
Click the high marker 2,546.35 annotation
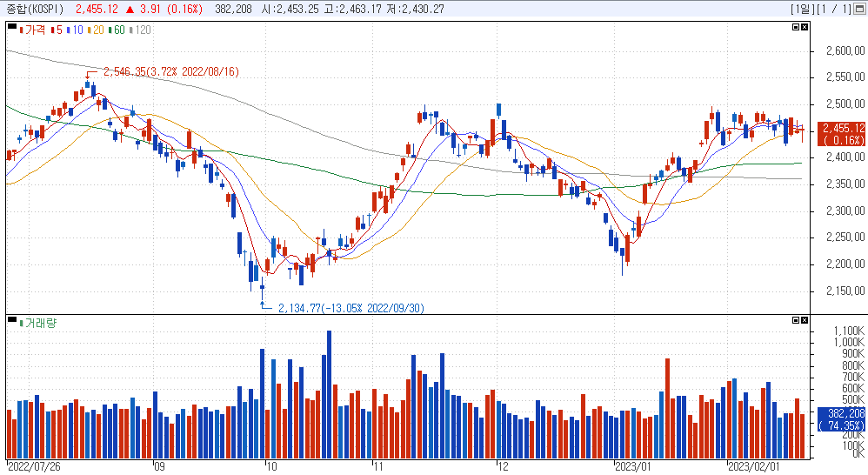tap(171, 72)
